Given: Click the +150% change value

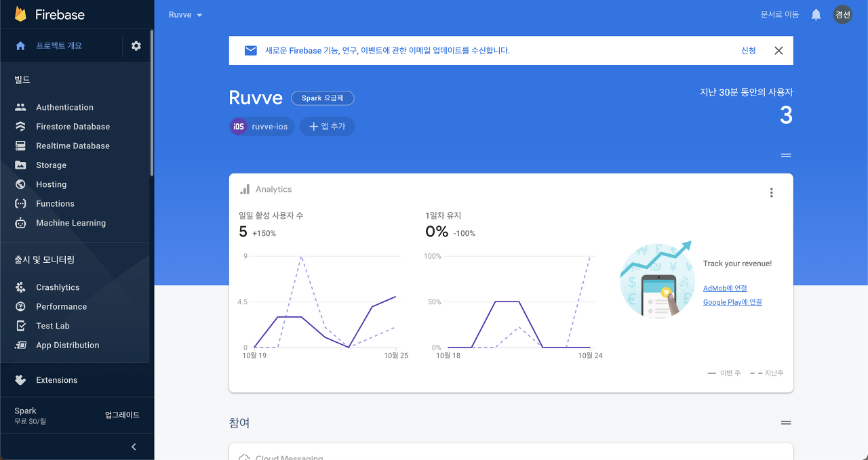Looking at the screenshot, I should (x=264, y=233).
